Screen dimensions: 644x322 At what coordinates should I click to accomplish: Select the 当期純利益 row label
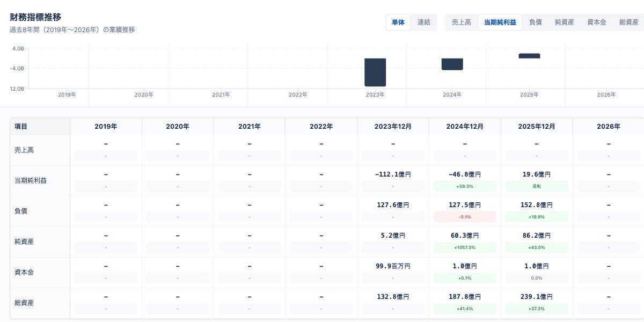pyautogui.click(x=31, y=181)
